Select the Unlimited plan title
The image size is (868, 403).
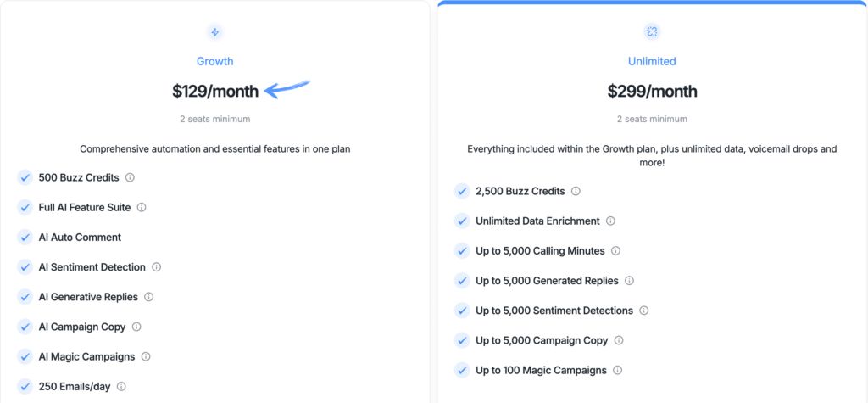click(x=652, y=61)
